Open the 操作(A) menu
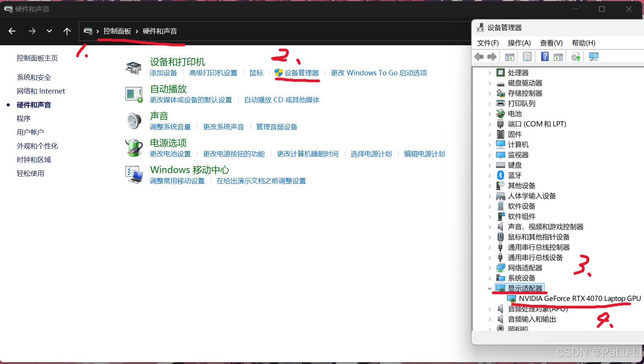This screenshot has height=364, width=644. (x=519, y=43)
